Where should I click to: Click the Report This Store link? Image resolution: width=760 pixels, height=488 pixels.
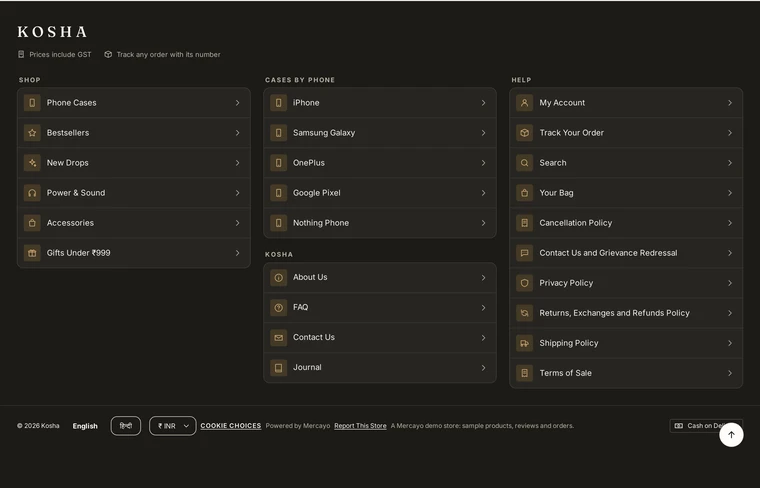(x=360, y=425)
